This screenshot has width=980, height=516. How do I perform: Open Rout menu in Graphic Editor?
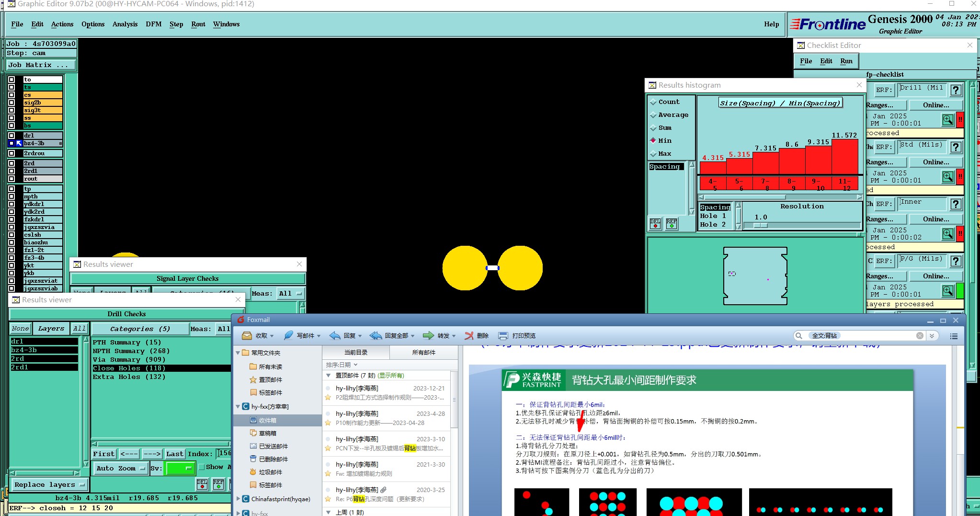tap(198, 24)
